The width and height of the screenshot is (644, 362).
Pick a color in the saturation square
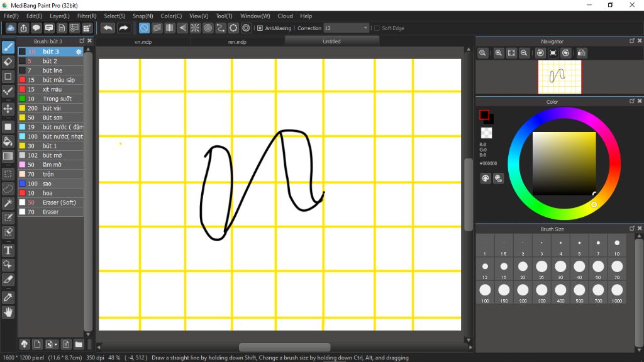click(x=564, y=163)
